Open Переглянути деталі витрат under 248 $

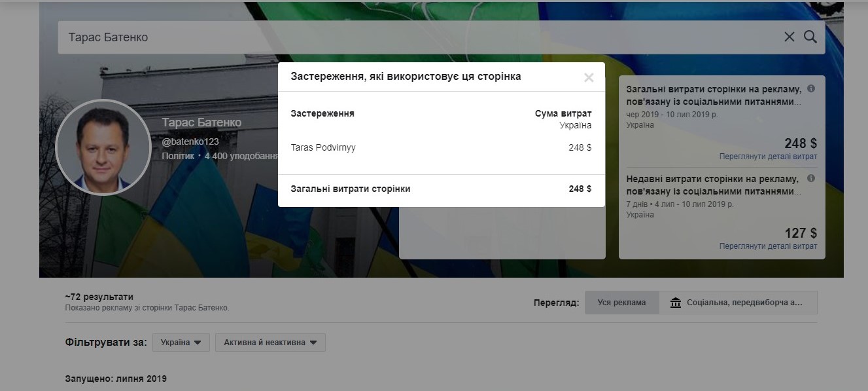[768, 157]
